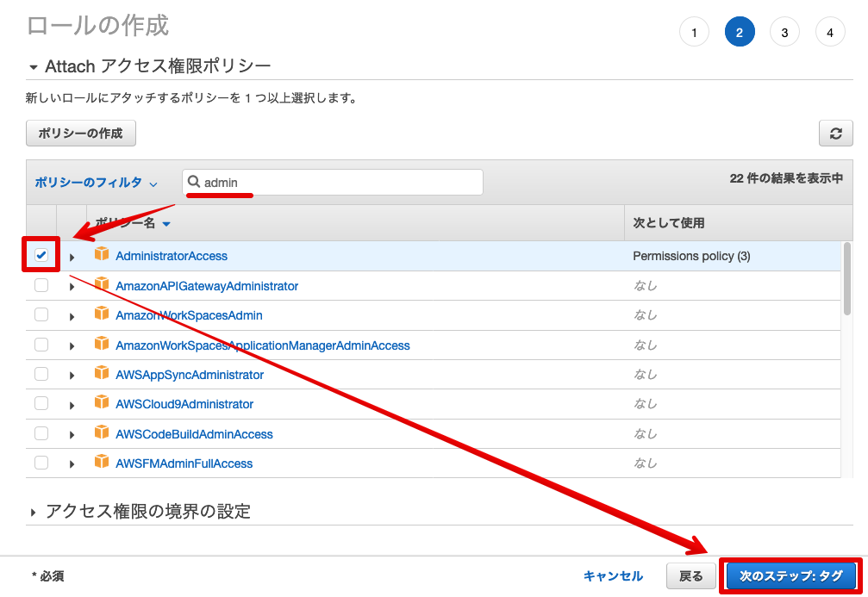This screenshot has height=597, width=868.
Task: Expand the アクセス権限の境界の設定 section
Action: tap(34, 511)
